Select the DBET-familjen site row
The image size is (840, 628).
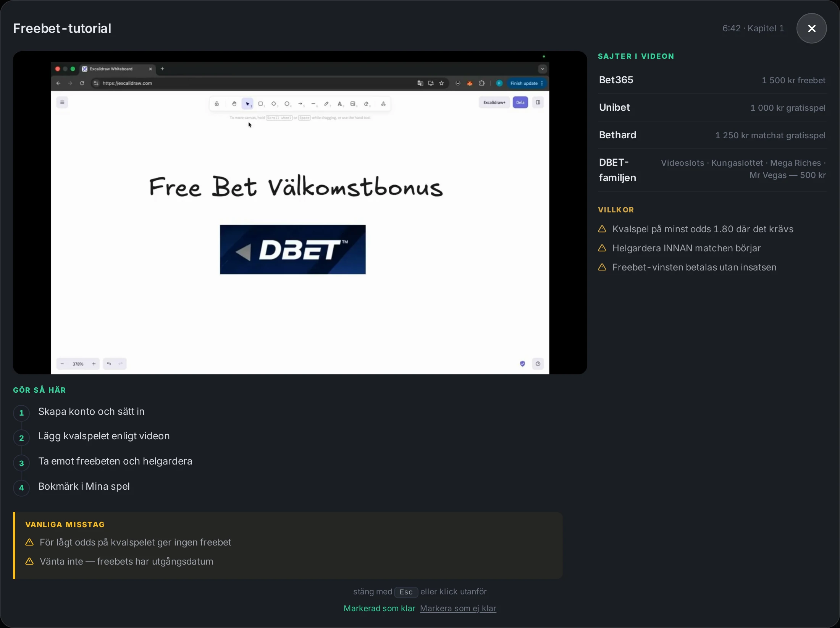point(712,170)
